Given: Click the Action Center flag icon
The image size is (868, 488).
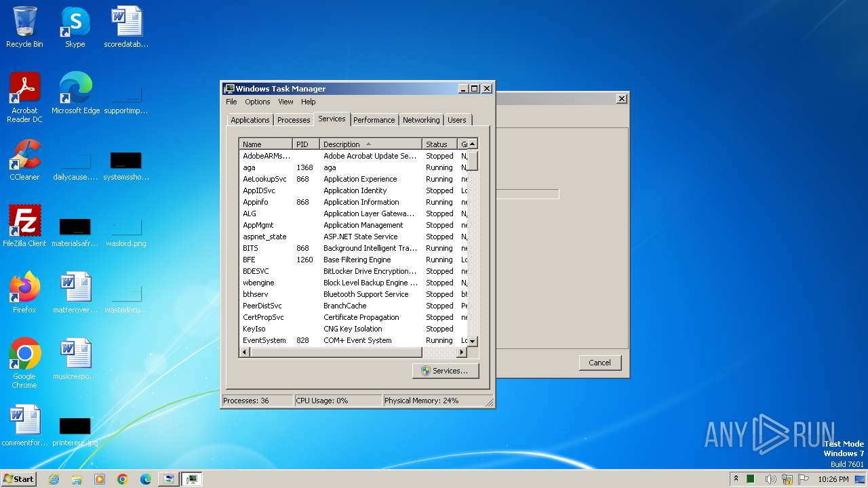Looking at the screenshot, I should pyautogui.click(x=804, y=479).
